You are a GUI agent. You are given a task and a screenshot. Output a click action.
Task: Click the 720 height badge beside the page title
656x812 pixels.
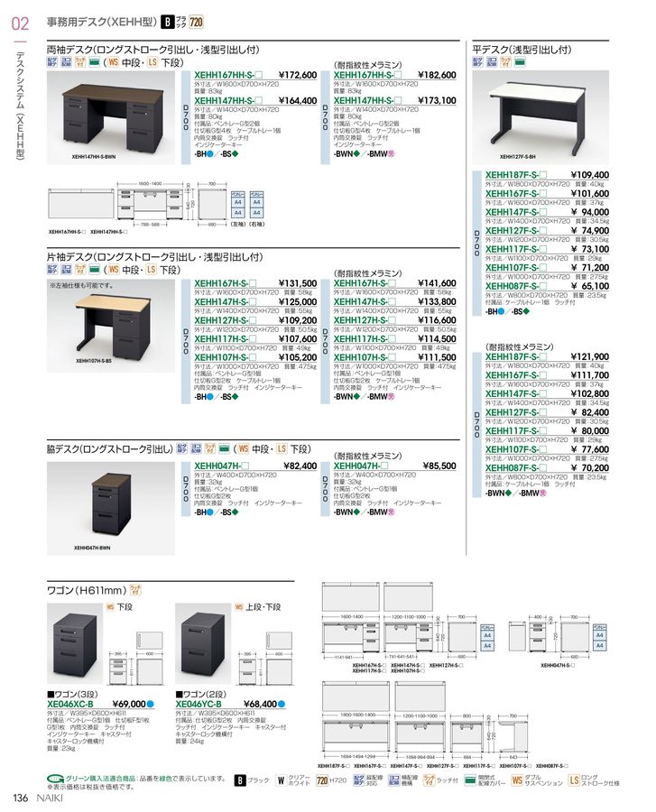click(x=196, y=21)
